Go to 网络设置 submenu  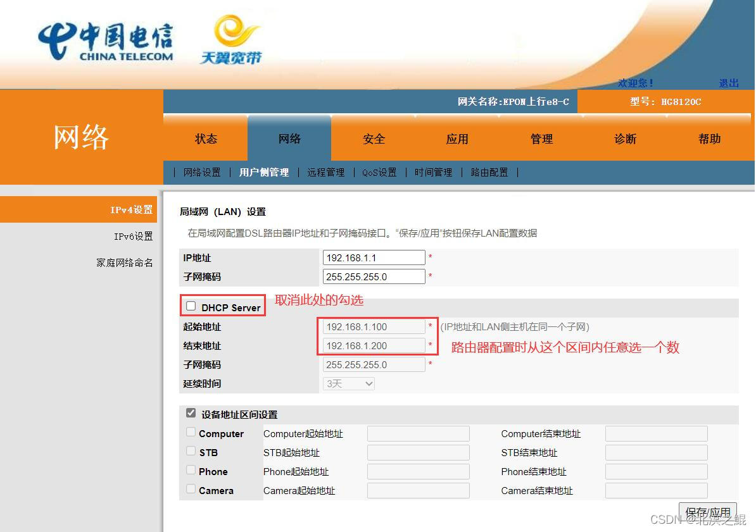tap(202, 173)
